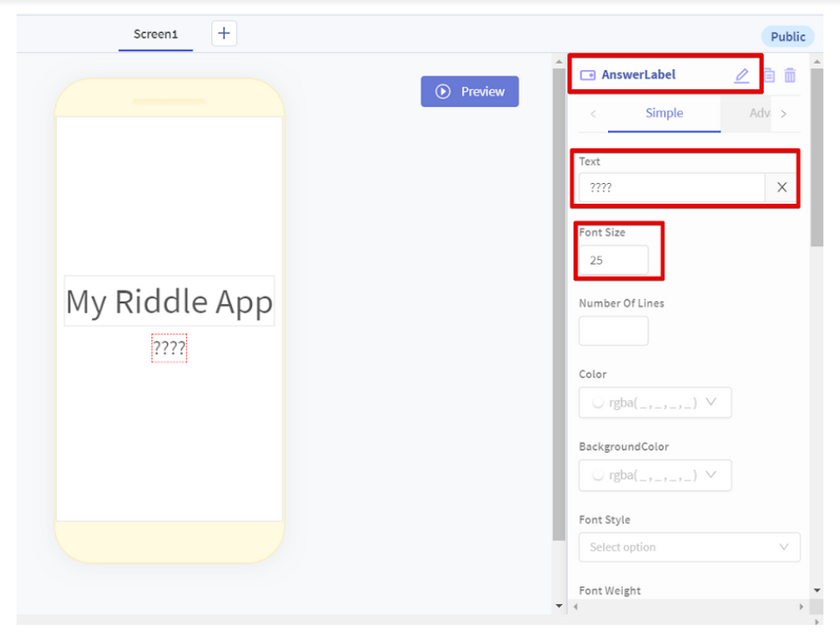Click the canvas scroll up arrow
840x633 pixels.
[x=559, y=61]
